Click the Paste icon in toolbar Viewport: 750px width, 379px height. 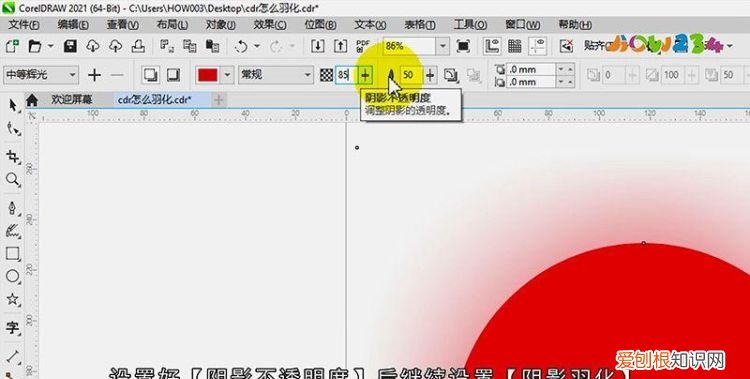212,46
